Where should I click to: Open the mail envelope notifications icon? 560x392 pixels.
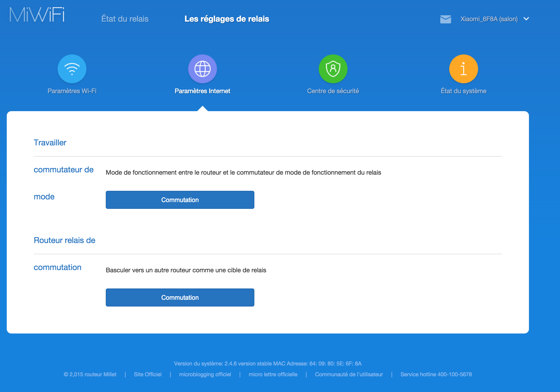click(445, 19)
